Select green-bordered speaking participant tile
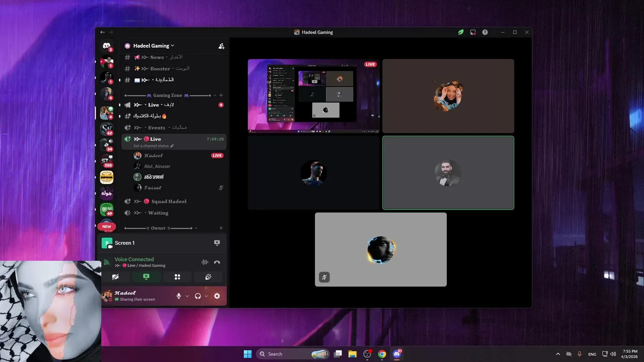The image size is (644, 362). 448,172
